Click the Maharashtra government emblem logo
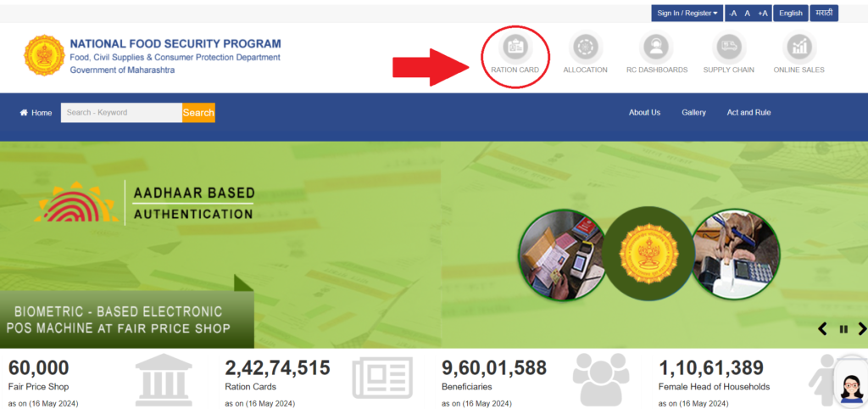Viewport: 868px width, 409px height. pos(44,55)
